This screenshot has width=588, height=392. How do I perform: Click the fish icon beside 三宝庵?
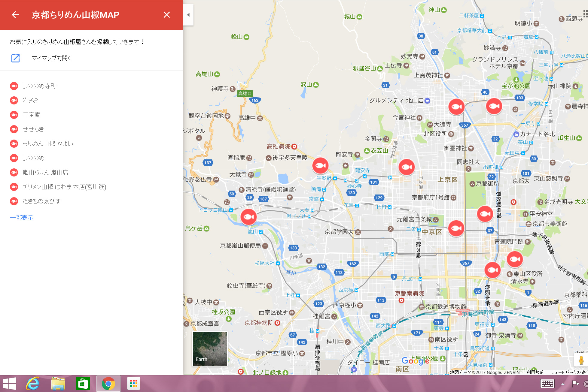[x=14, y=115]
